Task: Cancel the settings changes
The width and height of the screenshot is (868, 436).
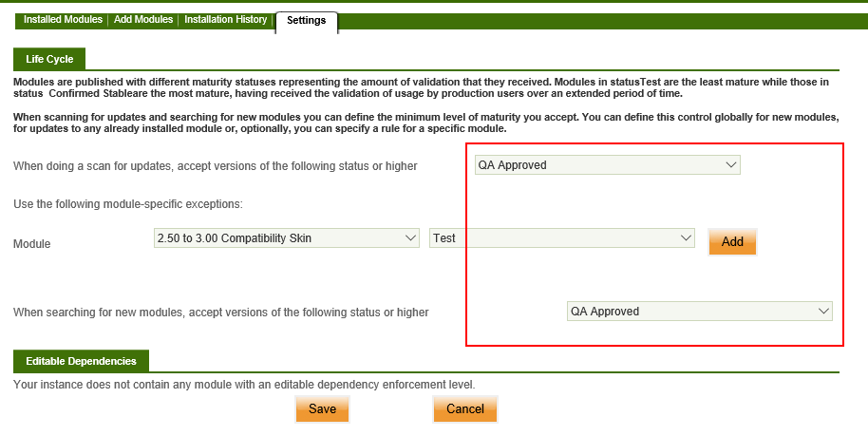Action: (465, 408)
